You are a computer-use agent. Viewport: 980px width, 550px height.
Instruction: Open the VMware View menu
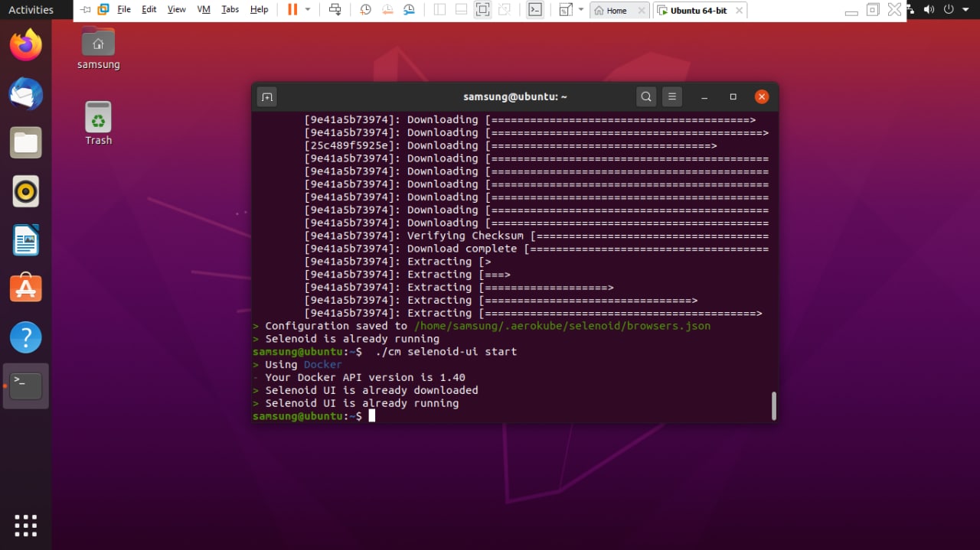coord(177,10)
